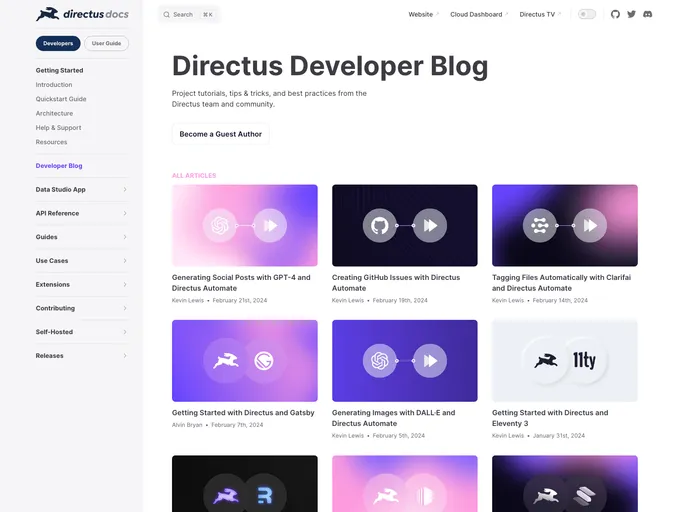The height and width of the screenshot is (512, 688).
Task: Click Become a Guest Author button
Action: 220,134
